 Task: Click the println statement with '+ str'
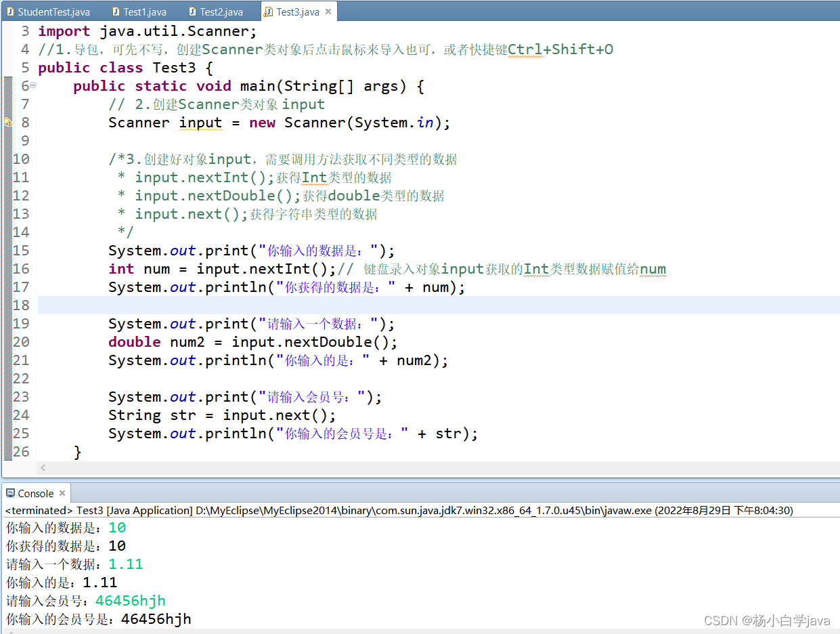pos(293,434)
